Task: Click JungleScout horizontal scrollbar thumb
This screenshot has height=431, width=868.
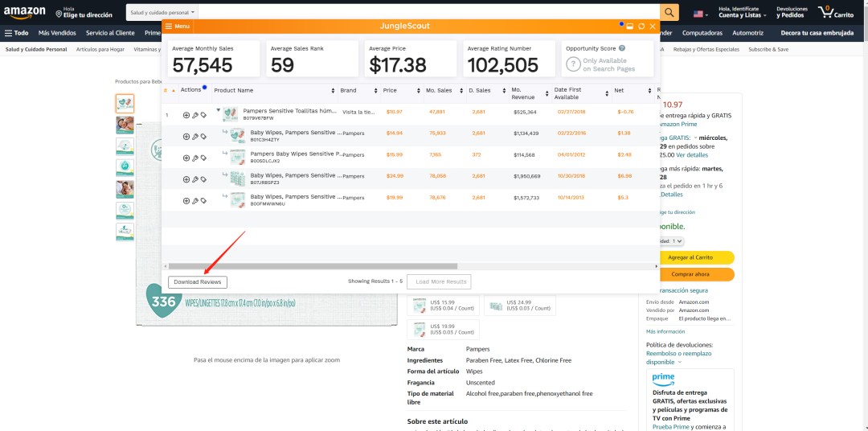Action: pyautogui.click(x=313, y=266)
